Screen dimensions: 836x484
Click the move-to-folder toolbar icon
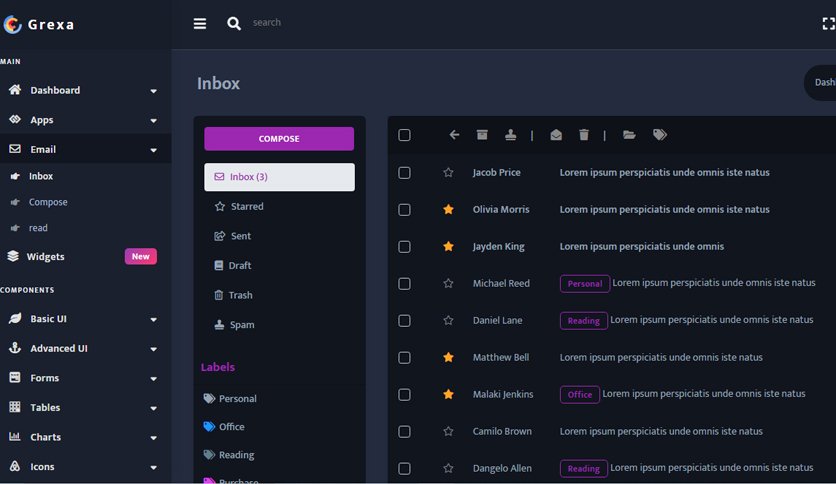click(629, 135)
